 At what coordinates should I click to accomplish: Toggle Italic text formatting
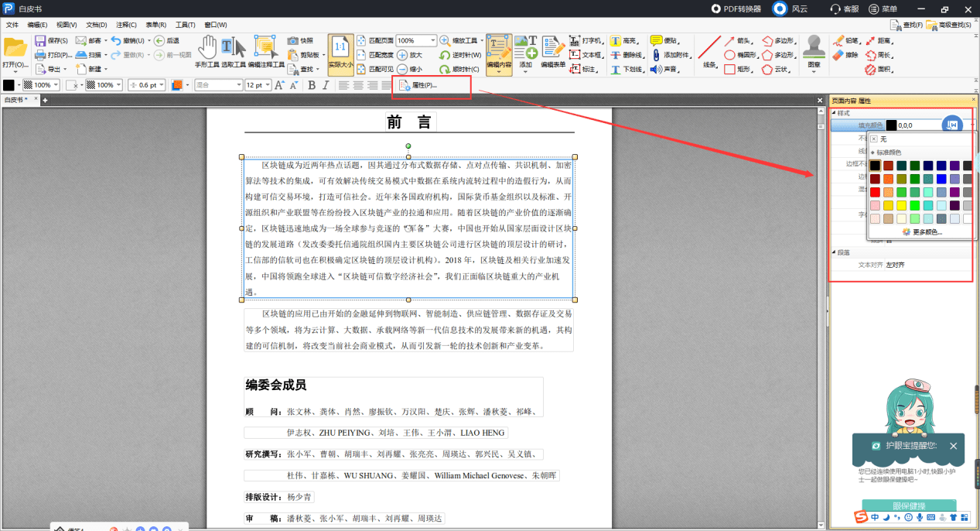click(326, 85)
